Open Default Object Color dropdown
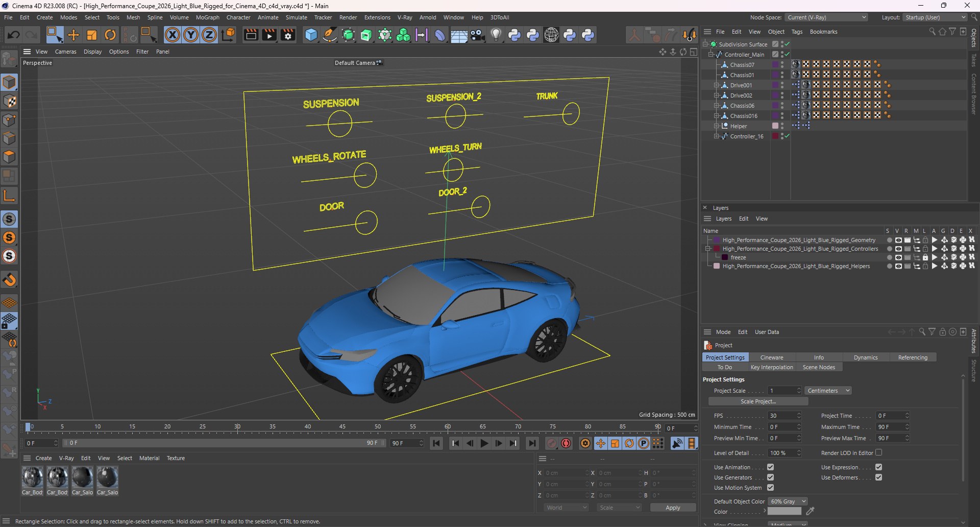The height and width of the screenshot is (527, 980). tap(788, 501)
